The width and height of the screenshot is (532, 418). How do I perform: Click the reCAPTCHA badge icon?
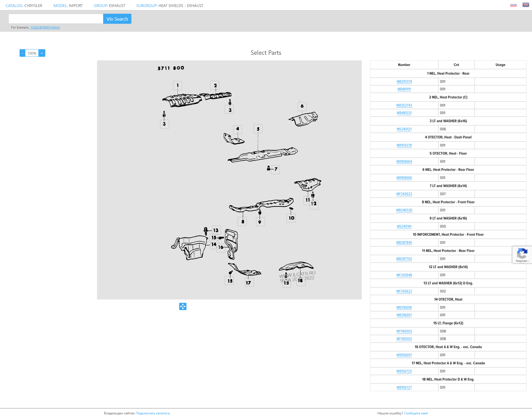click(522, 254)
